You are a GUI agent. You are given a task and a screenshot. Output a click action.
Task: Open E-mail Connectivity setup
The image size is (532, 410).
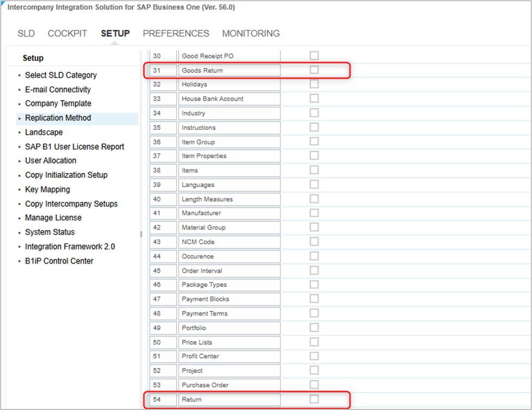point(58,90)
